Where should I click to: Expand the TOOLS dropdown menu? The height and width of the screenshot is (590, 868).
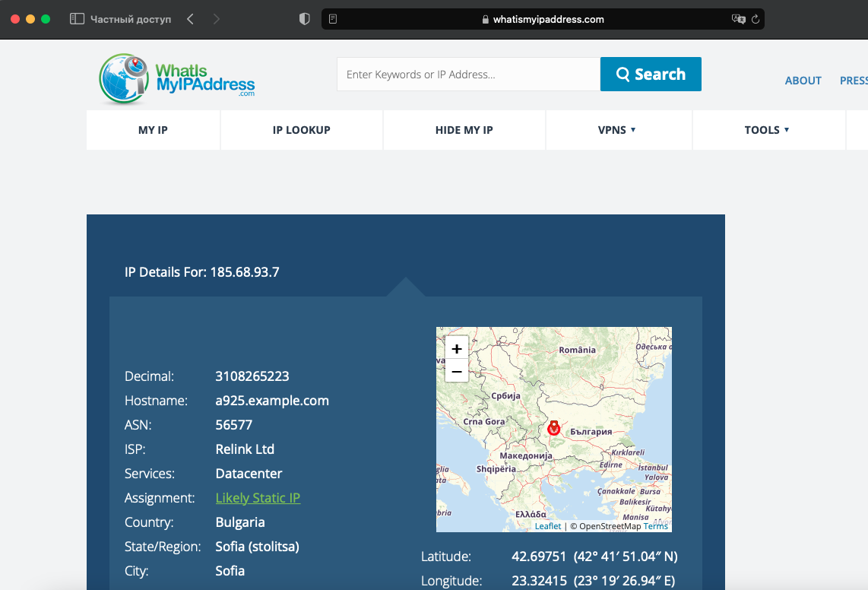coord(767,130)
